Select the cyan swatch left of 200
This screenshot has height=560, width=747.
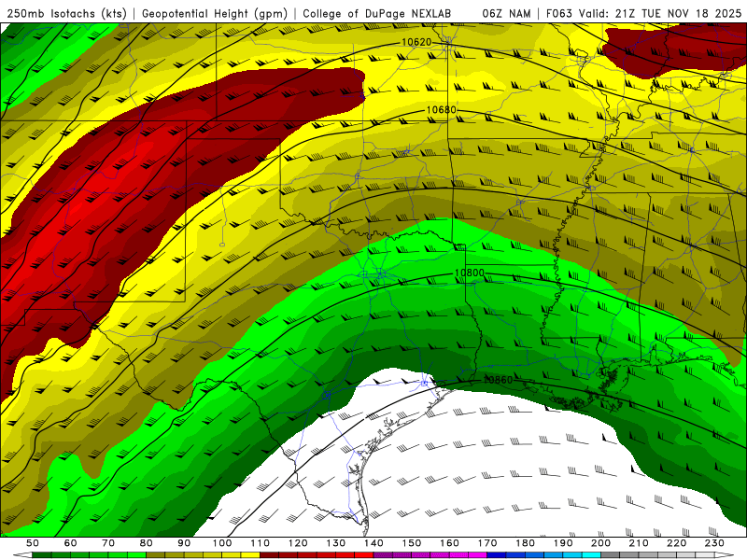click(x=591, y=555)
